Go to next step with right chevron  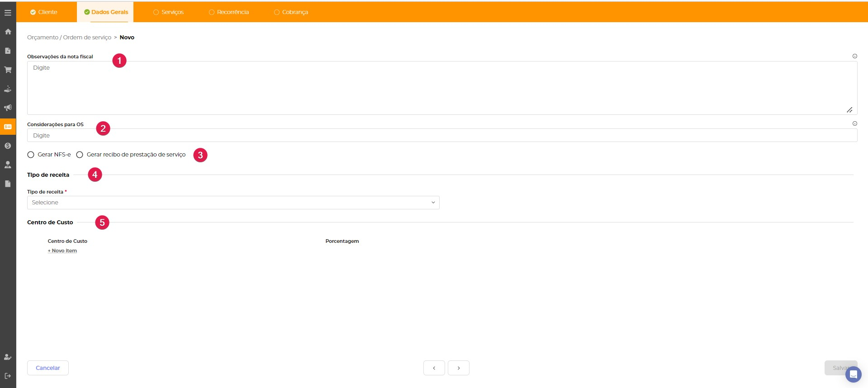click(x=458, y=368)
